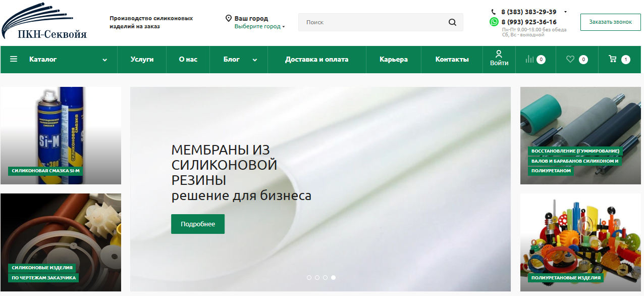Click the ПКН-Секвойя logo

[45, 21]
